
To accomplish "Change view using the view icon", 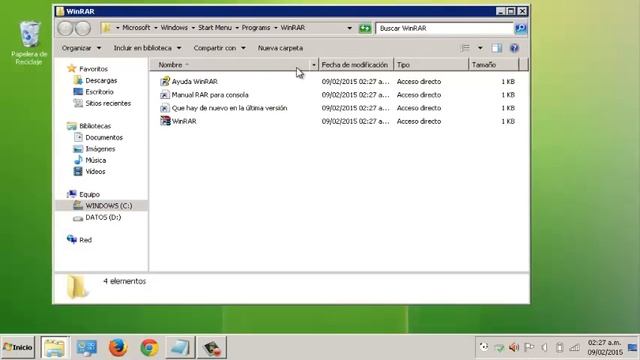I will (465, 48).
